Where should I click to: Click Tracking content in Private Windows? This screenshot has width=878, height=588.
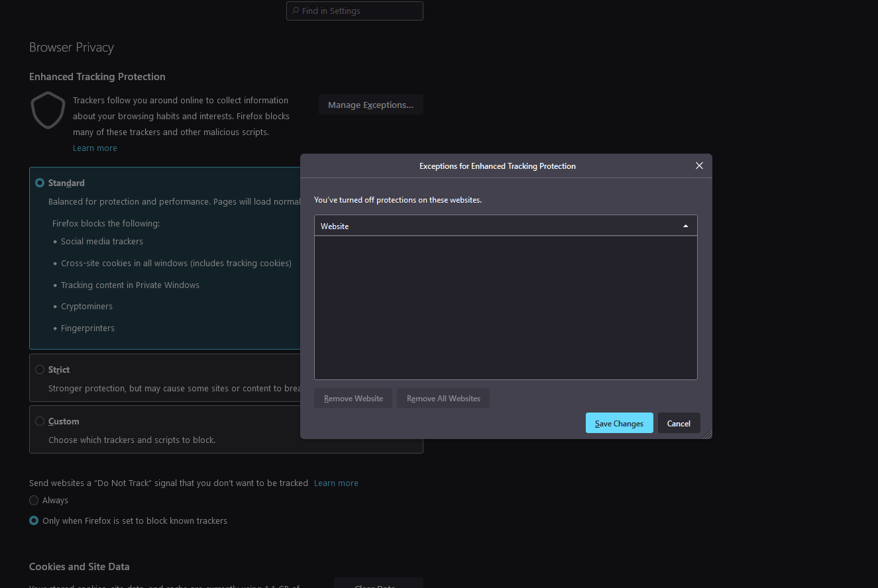[130, 285]
